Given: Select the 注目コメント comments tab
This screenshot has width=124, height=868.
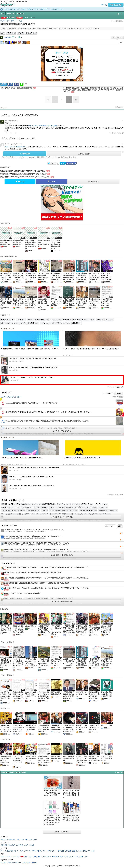Looking at the screenshot, I should click(110, 526).
